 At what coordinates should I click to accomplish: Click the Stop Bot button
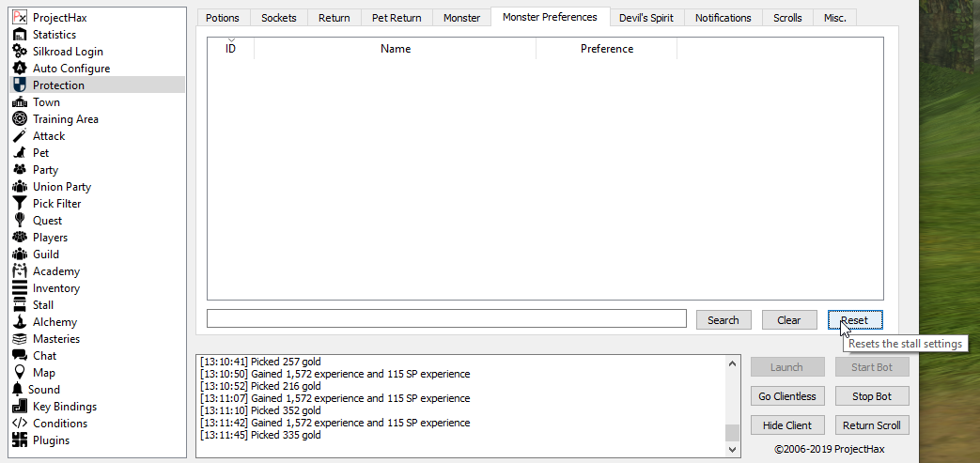point(871,396)
